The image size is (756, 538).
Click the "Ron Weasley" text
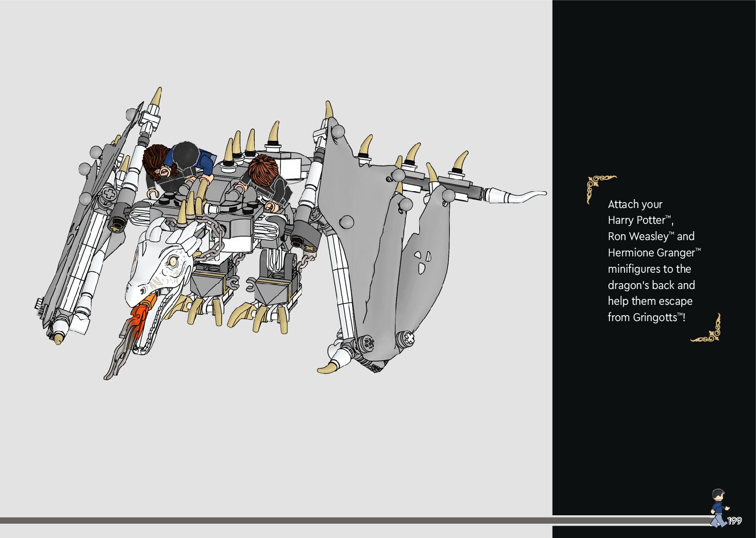click(637, 237)
